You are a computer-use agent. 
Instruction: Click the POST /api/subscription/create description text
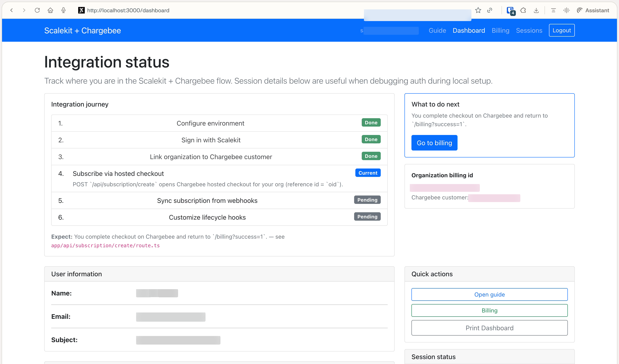click(208, 184)
